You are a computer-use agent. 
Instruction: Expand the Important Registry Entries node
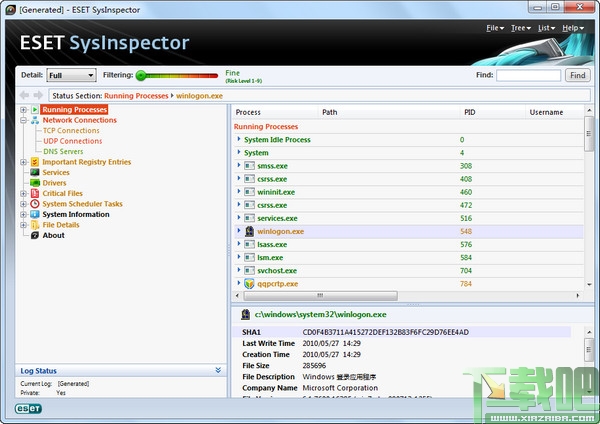(x=23, y=162)
